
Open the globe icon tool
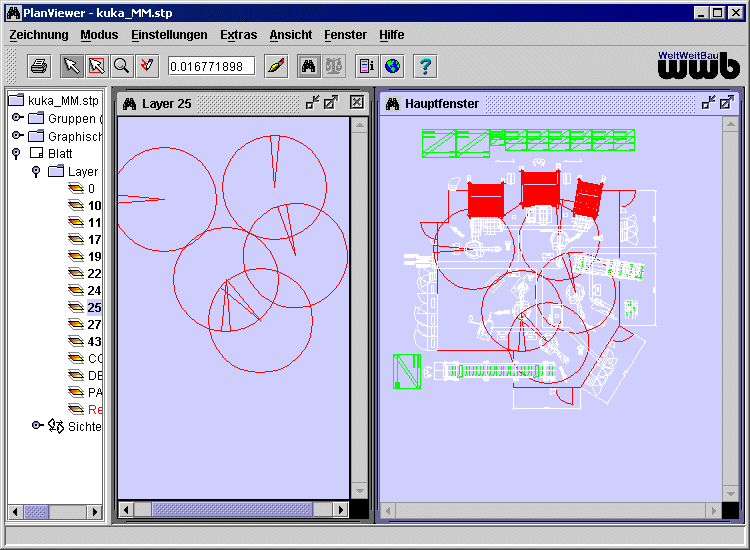pyautogui.click(x=393, y=66)
